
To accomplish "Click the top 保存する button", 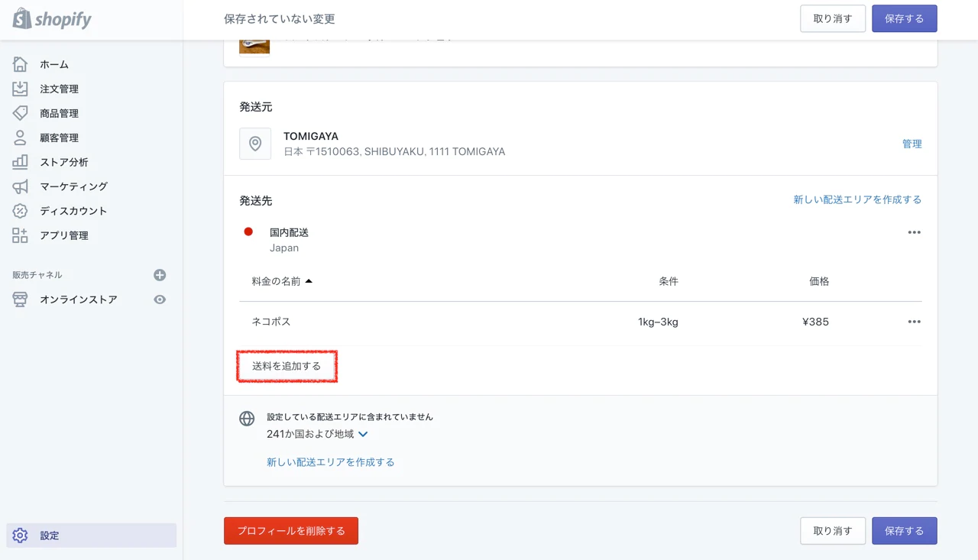I will 904,19.
